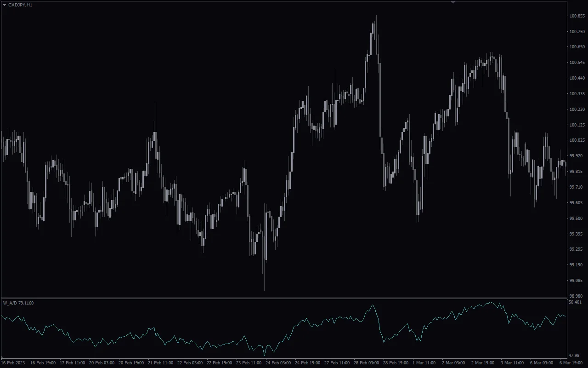Click the dropdown arrow beside CADJPY,H1
This screenshot has height=368, width=588.
pyautogui.click(x=4, y=5)
